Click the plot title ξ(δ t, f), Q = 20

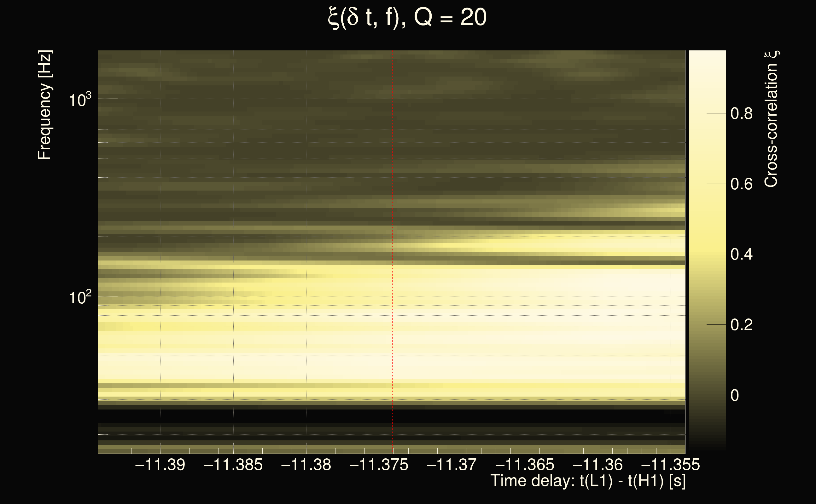coord(407,17)
